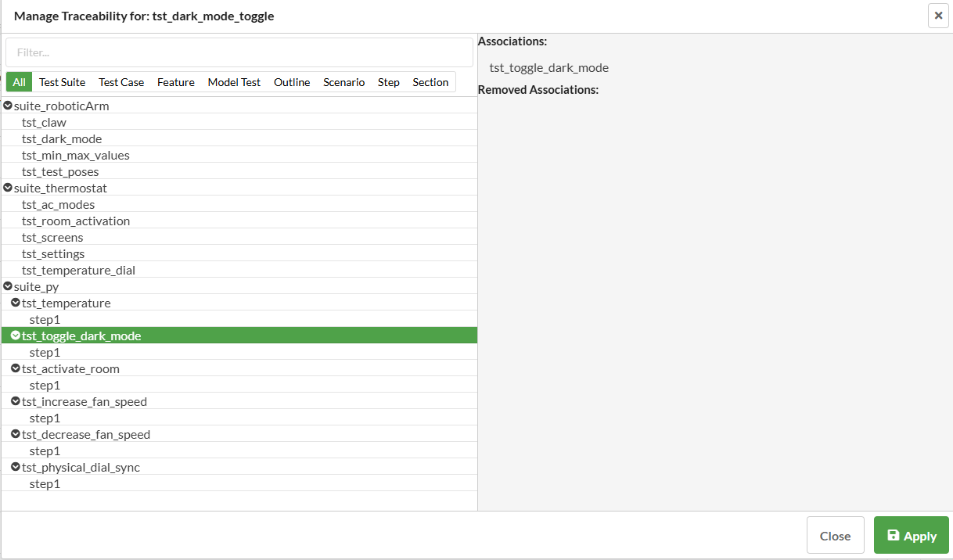The image size is (953, 560).
Task: Collapse tst_physical_dial_sync chevron icon
Action: point(16,467)
